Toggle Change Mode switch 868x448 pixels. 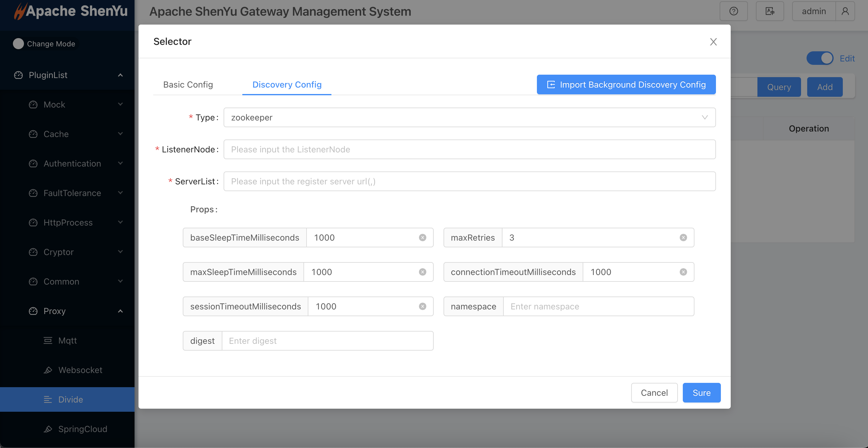coord(18,43)
